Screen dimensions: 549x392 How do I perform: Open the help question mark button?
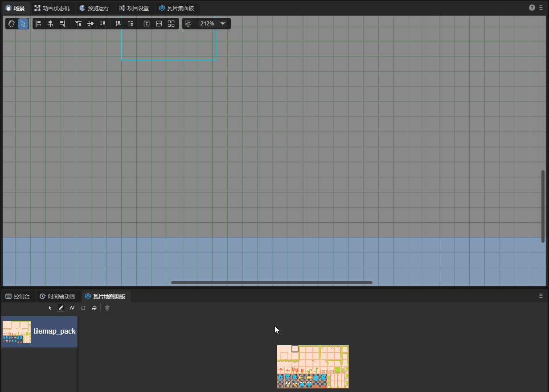532,8
